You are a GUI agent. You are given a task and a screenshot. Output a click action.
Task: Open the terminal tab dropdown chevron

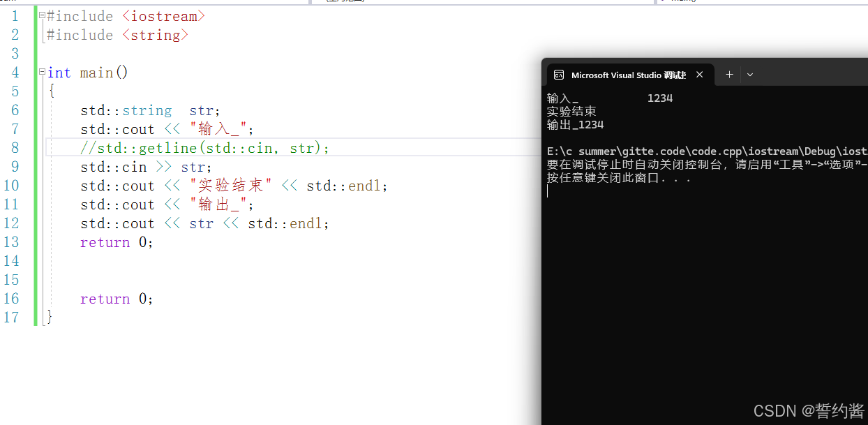[x=750, y=75]
